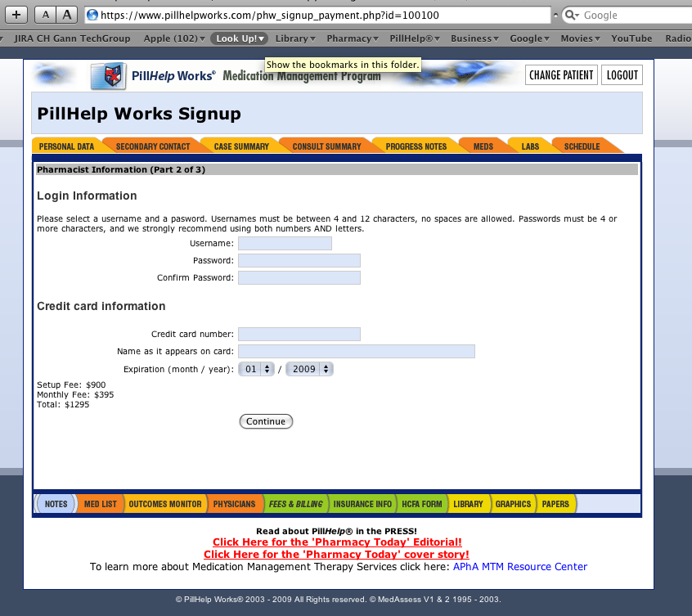This screenshot has height=616, width=692.
Task: Open the expiration month dropdown
Action: click(x=256, y=369)
